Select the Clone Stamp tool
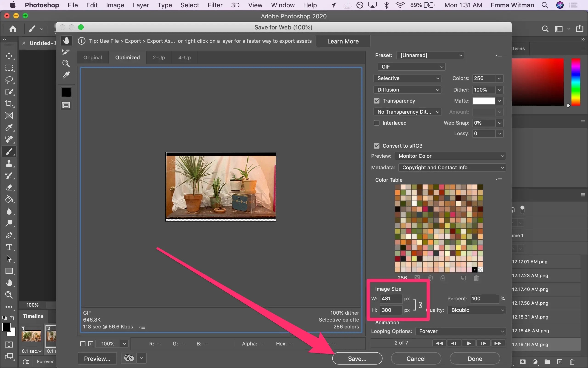Screen dimensions: 588x368 [9, 163]
